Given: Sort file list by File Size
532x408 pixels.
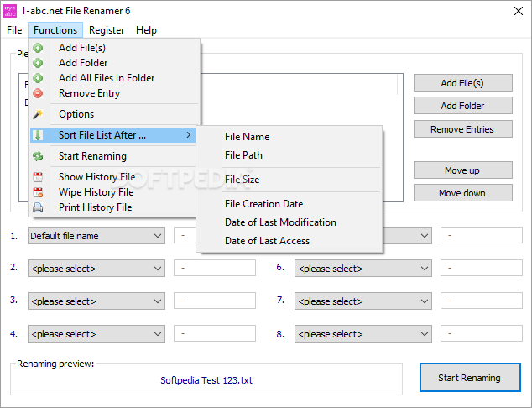Looking at the screenshot, I should (x=289, y=180).
